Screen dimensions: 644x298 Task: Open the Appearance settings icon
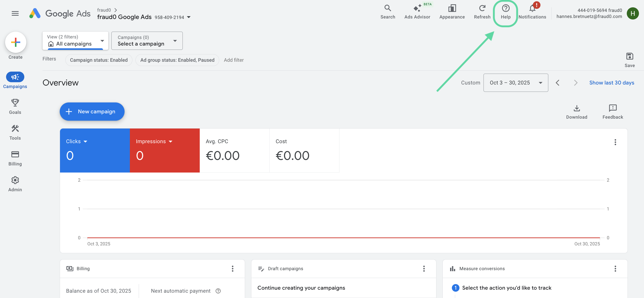pos(452,11)
